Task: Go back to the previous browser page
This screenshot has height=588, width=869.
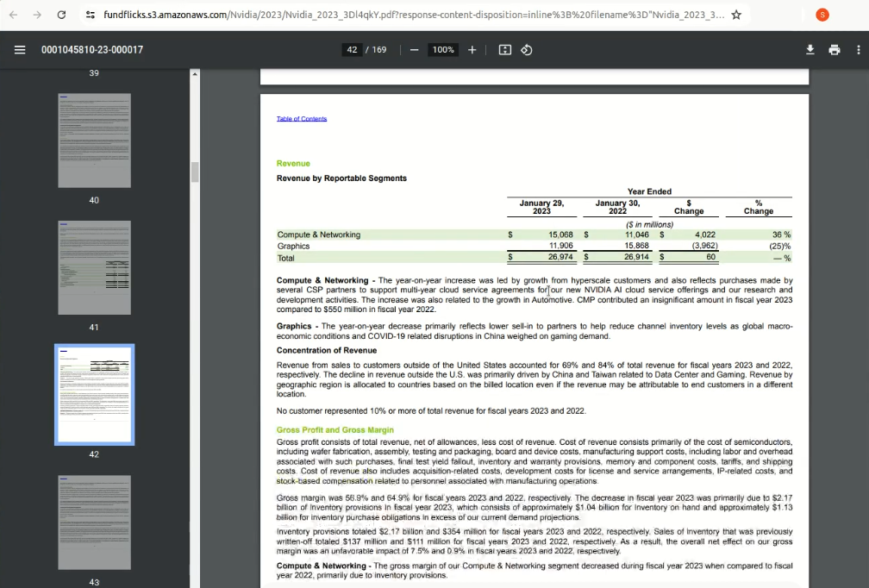Action: click(13, 15)
